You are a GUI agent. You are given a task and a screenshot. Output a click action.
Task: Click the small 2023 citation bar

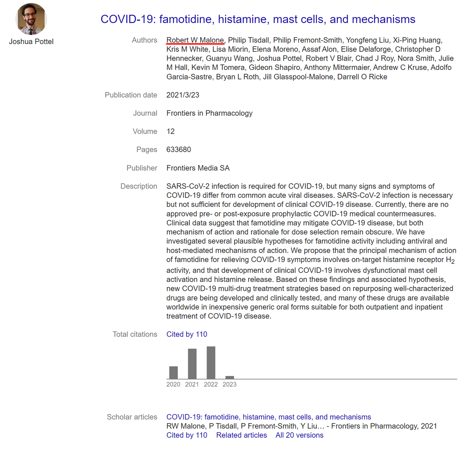(x=229, y=378)
